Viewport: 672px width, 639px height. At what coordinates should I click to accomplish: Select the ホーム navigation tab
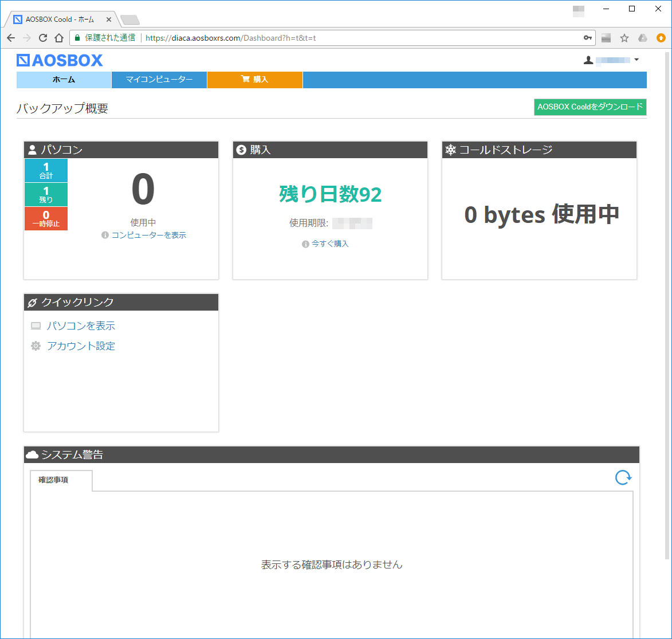tap(64, 80)
